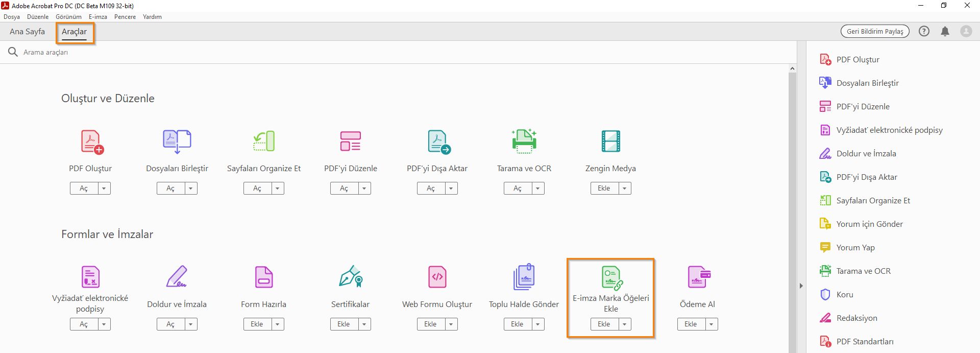Viewport: 980px width, 353px height.
Task: Click Sayfaları Organize Et in right sidebar
Action: (x=865, y=201)
